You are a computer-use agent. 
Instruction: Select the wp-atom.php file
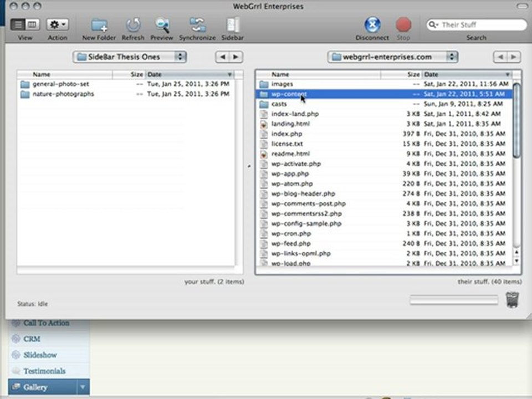[384, 183]
